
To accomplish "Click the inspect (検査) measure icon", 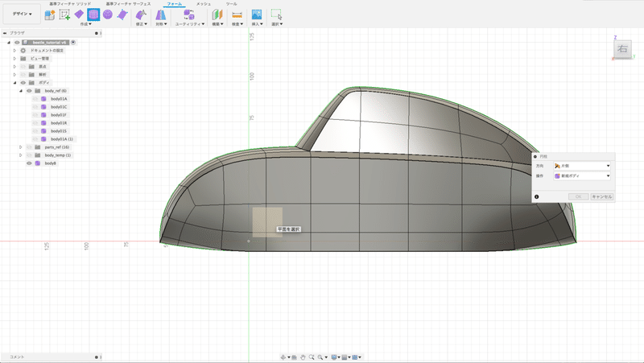I will click(x=237, y=14).
